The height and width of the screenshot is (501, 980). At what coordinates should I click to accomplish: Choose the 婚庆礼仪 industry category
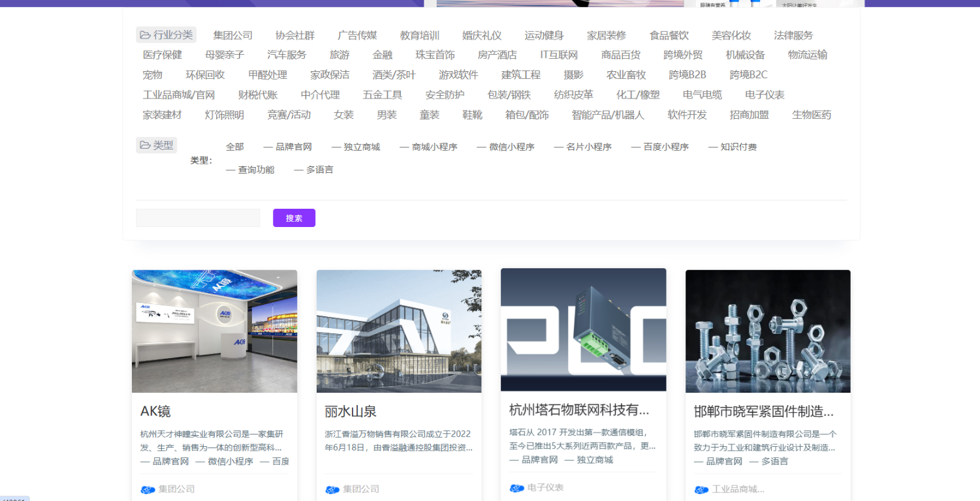point(482,35)
